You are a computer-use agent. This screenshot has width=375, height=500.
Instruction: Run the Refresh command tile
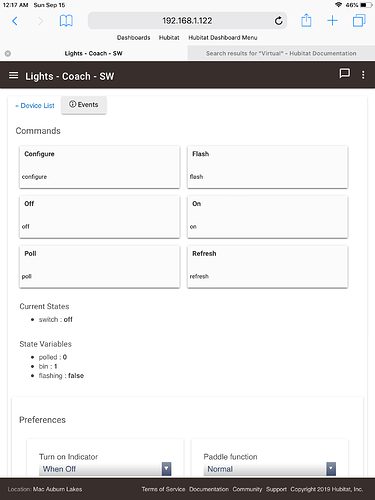[x=268, y=267]
